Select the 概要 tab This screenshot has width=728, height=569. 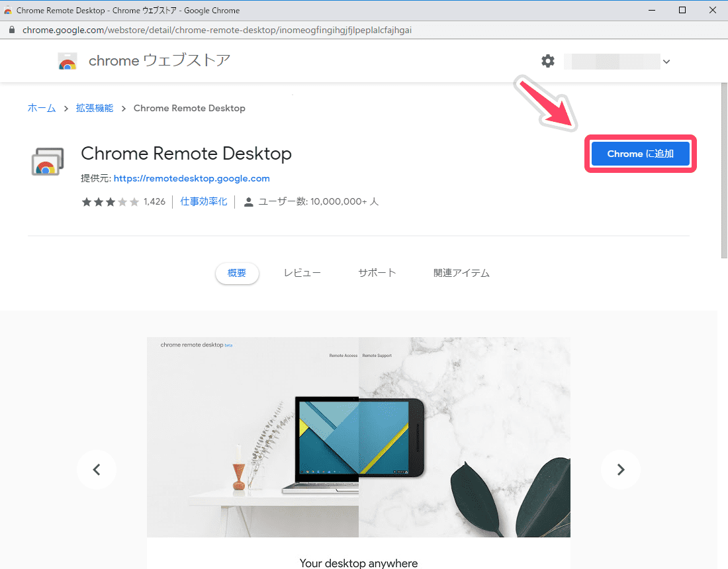pyautogui.click(x=237, y=273)
